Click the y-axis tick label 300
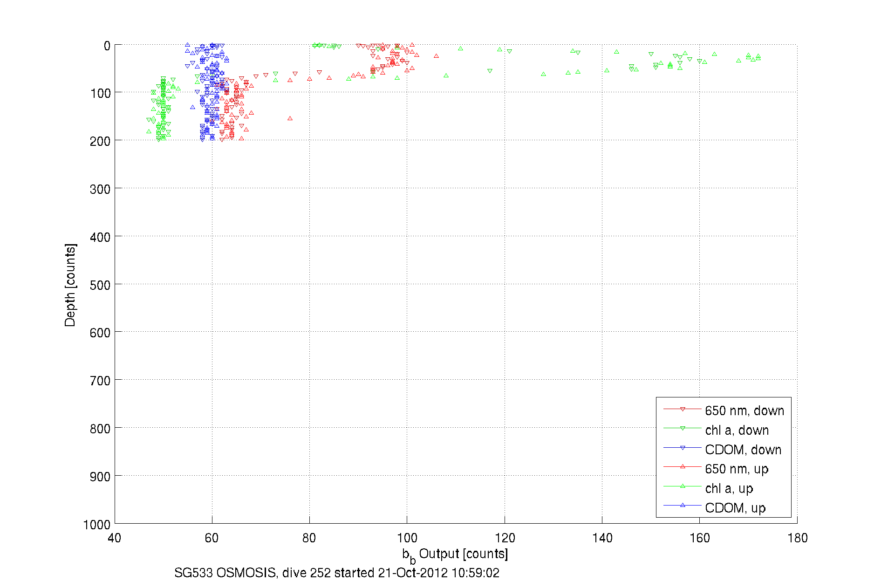The height and width of the screenshot is (588, 881). (x=100, y=190)
